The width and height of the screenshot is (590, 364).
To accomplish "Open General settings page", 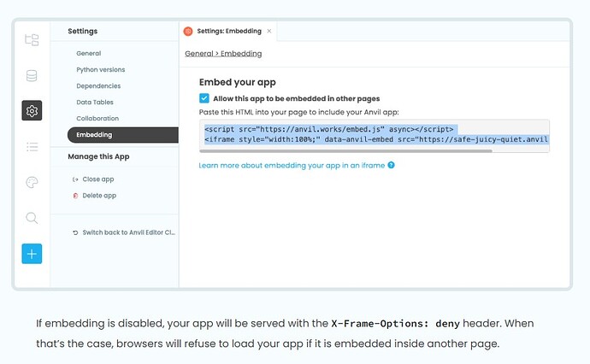I will tap(89, 53).
